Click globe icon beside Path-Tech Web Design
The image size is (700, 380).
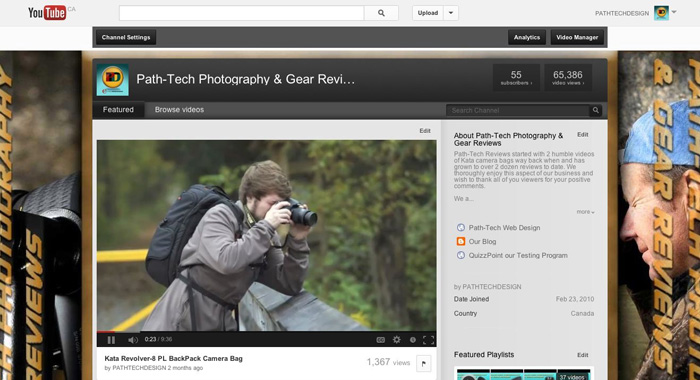point(461,228)
